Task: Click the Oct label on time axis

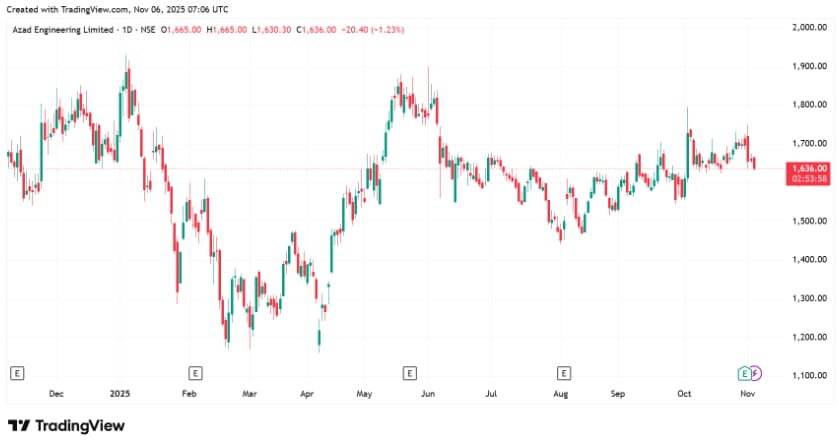Action: [685, 395]
